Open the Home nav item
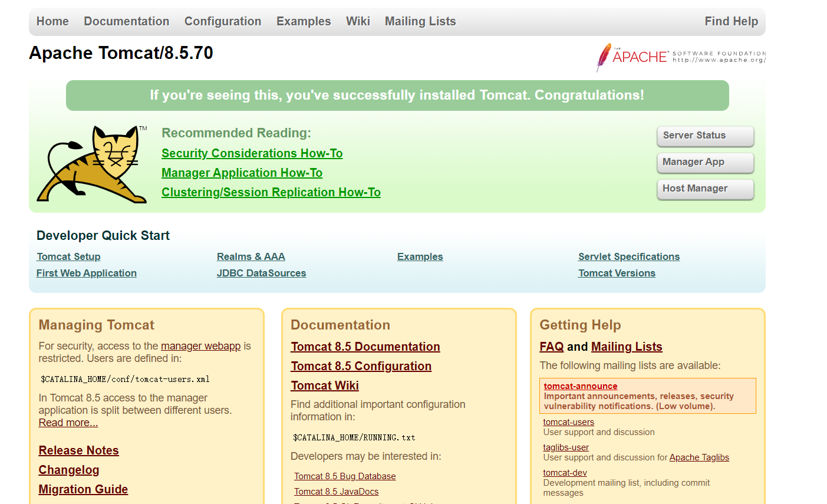 (52, 21)
